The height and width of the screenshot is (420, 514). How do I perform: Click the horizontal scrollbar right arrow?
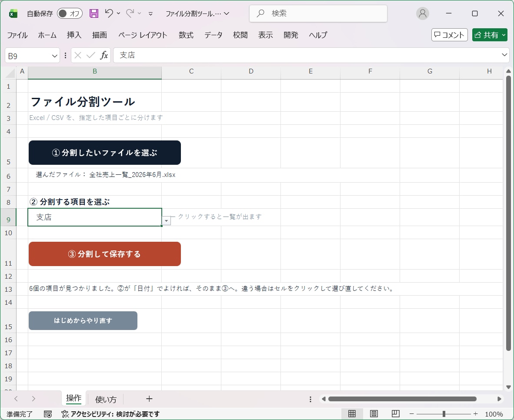(x=499, y=399)
